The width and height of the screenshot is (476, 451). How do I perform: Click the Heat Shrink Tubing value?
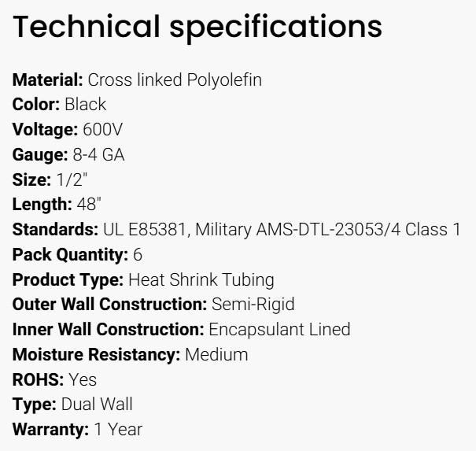coord(201,279)
